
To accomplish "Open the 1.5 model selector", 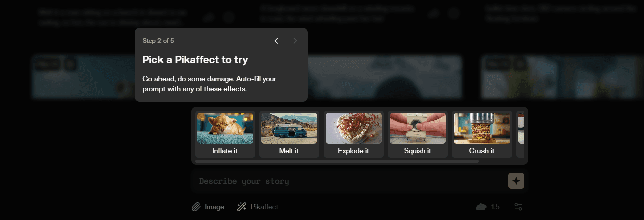I will pos(488,207).
